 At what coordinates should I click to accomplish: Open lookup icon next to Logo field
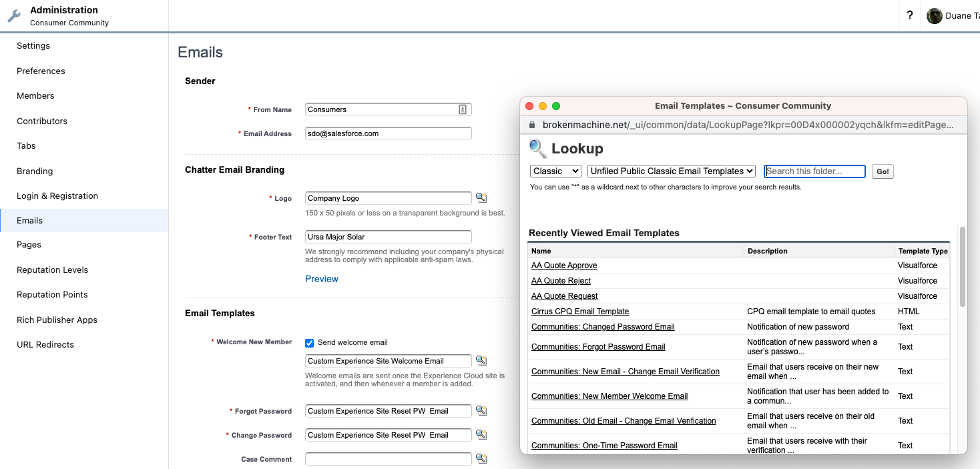(x=481, y=198)
